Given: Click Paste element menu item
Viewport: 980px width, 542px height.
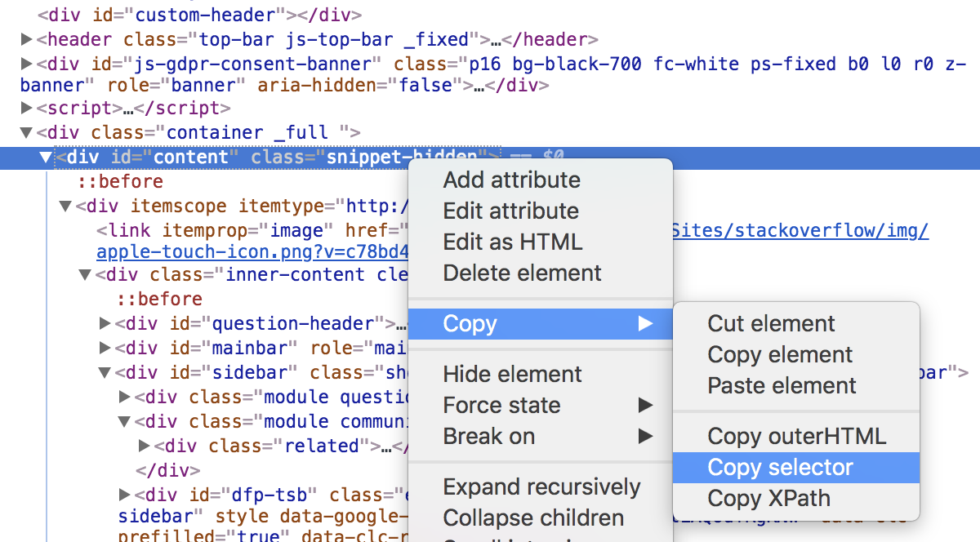Looking at the screenshot, I should click(x=782, y=386).
